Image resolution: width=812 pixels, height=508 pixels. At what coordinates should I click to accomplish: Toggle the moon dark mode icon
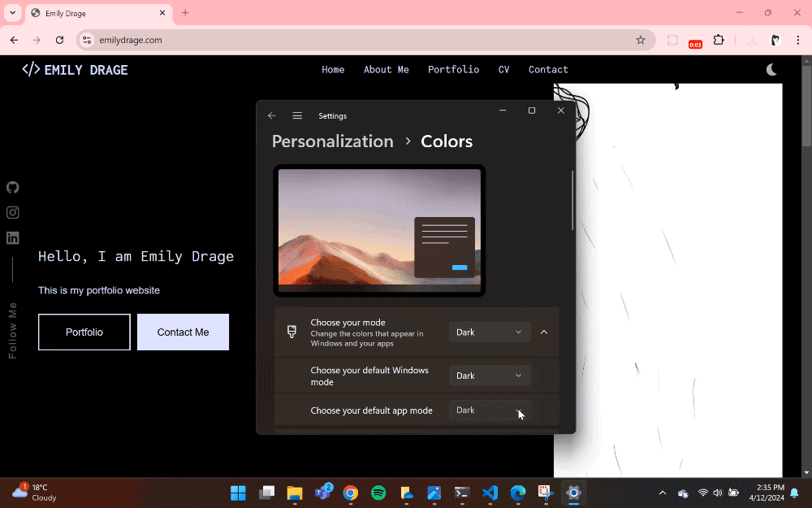point(771,70)
